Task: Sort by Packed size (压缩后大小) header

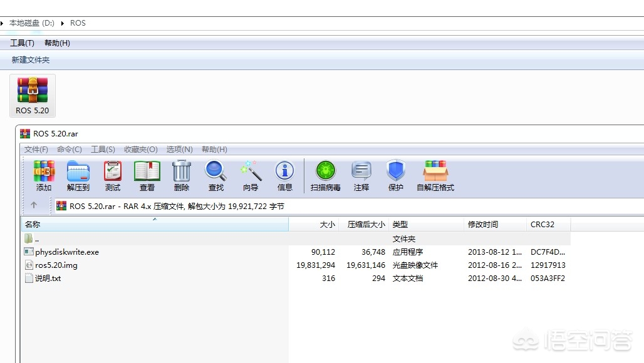Action: 363,224
